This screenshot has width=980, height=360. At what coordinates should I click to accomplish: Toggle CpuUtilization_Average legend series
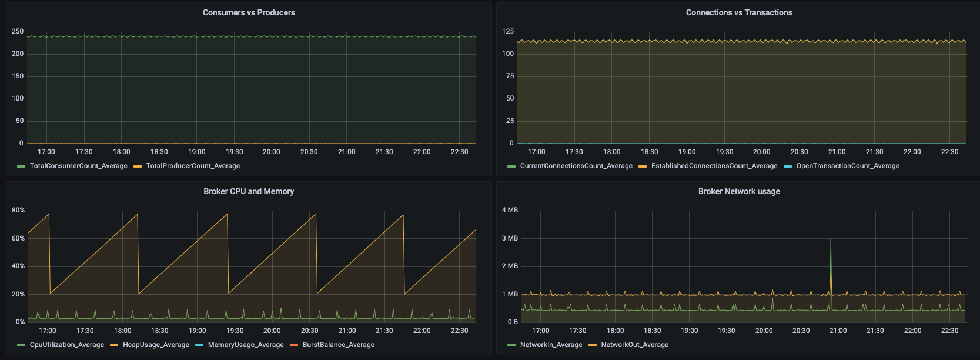pos(67,345)
